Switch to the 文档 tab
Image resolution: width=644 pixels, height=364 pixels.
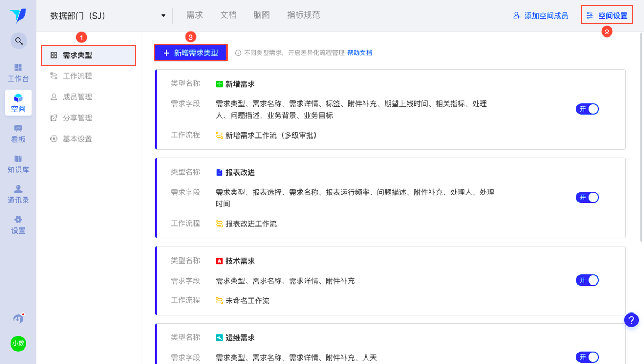(x=228, y=15)
